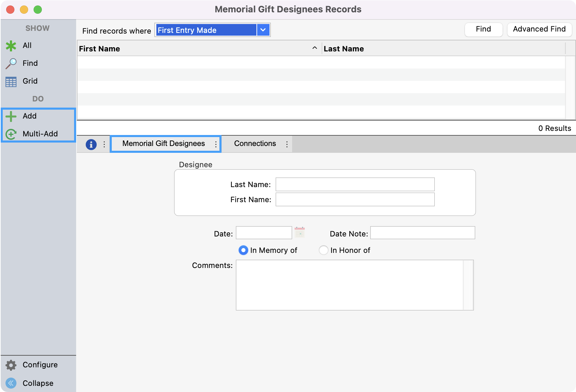The width and height of the screenshot is (576, 392).
Task: Click the green plus Add icon
Action: (11, 116)
